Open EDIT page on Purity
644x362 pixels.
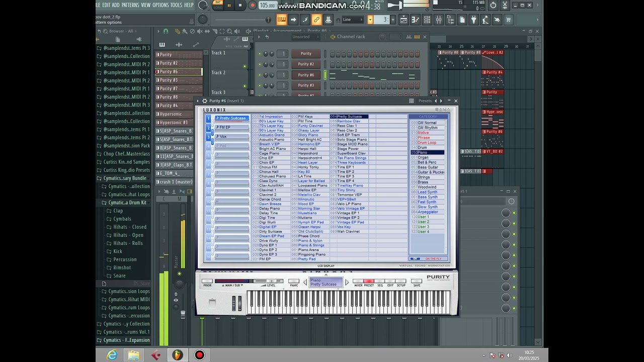tap(390, 282)
